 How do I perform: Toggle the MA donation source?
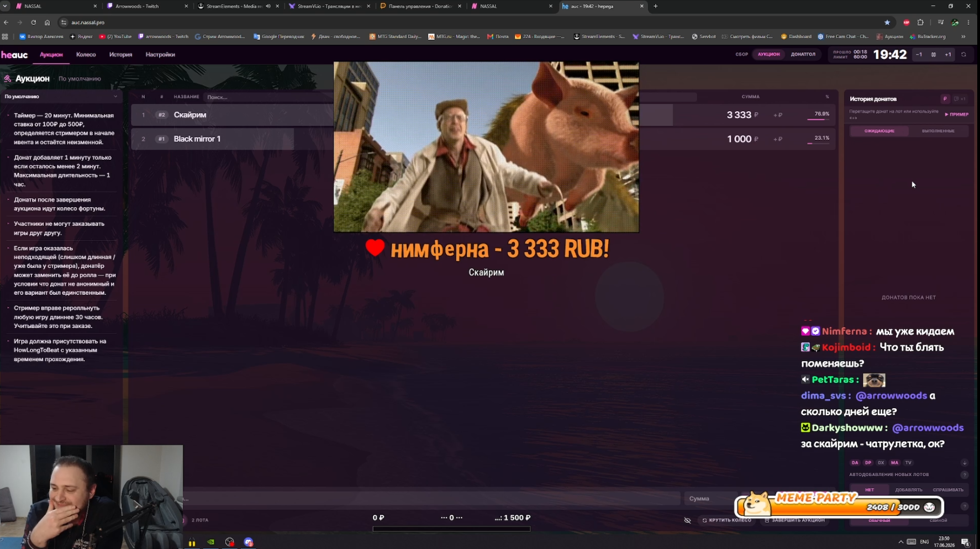click(x=895, y=463)
